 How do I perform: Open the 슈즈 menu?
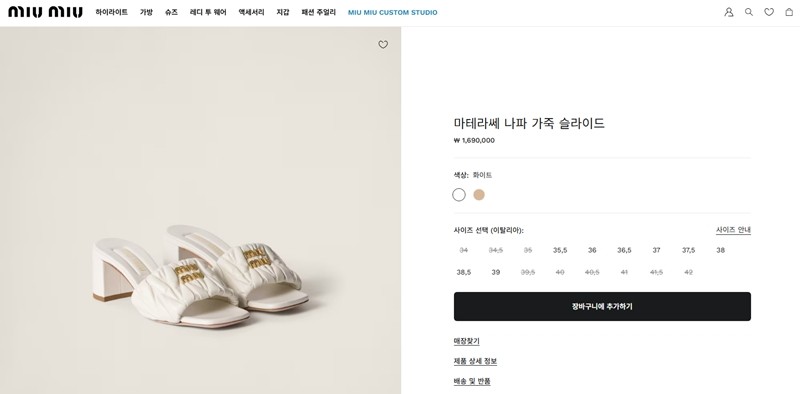171,12
